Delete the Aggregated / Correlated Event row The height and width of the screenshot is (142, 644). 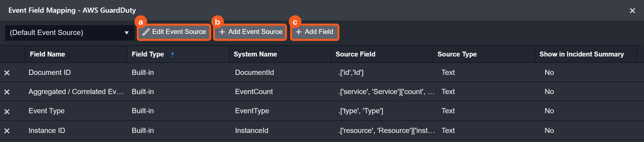(x=7, y=92)
